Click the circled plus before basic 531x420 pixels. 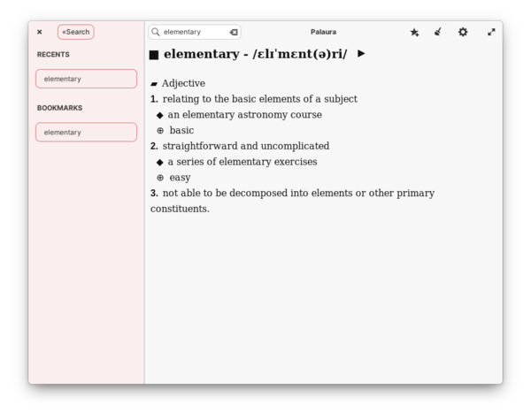(x=160, y=131)
